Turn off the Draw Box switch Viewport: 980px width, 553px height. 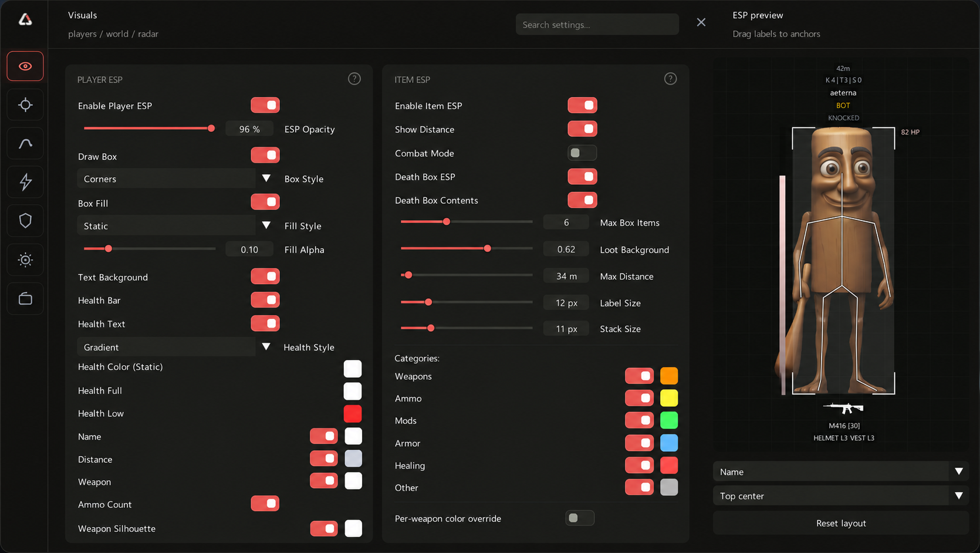pos(265,155)
